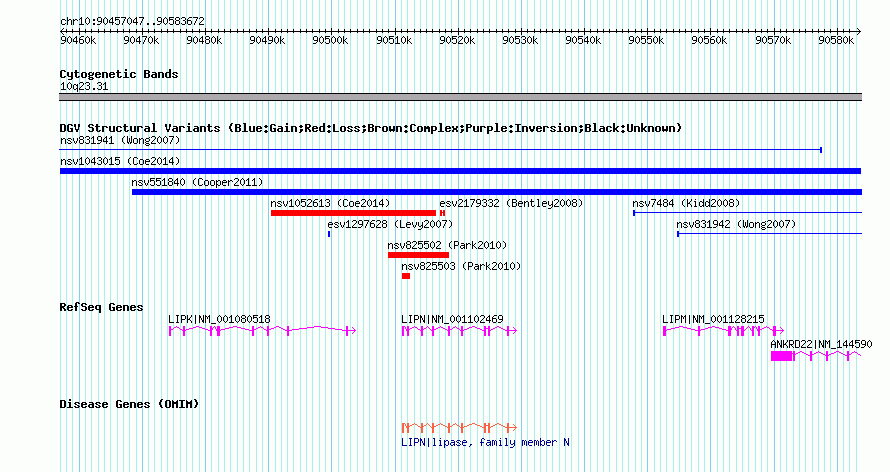890x472 pixels.
Task: Click the RefSeq Genes track title
Action: 101,307
